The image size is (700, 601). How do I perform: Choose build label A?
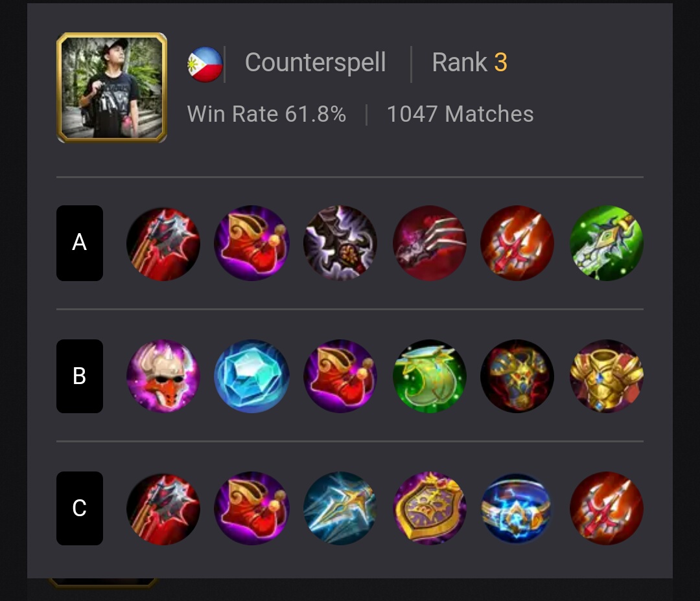(x=80, y=243)
